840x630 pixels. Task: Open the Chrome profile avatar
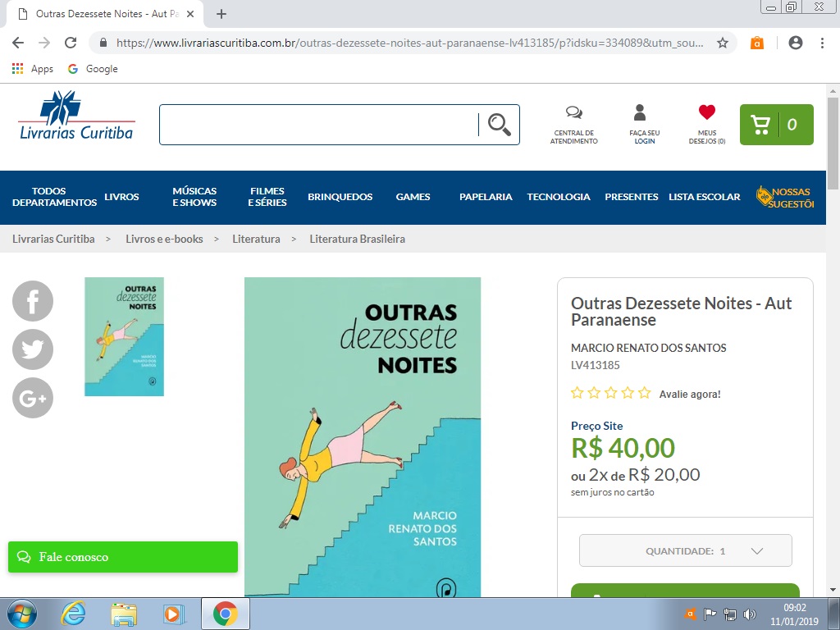click(x=796, y=43)
